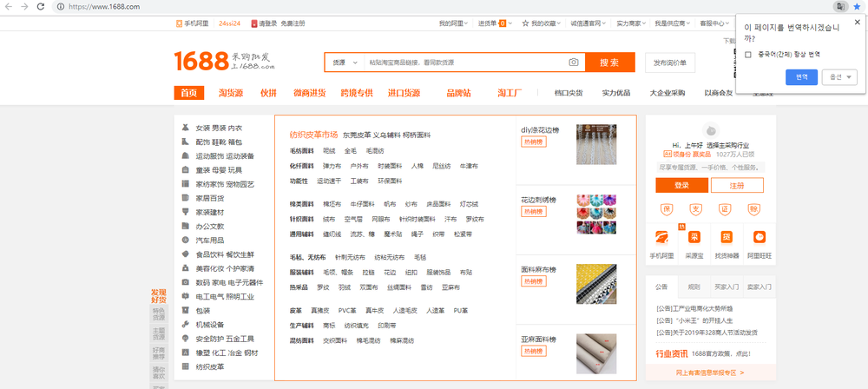Click the dress icon beside 女装 男装 内衣
Screen dimensions: 868x389
coord(186,128)
